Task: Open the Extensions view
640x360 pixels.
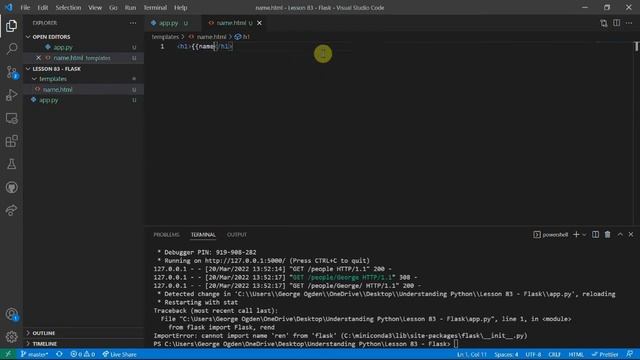Action: pyautogui.click(x=11, y=141)
